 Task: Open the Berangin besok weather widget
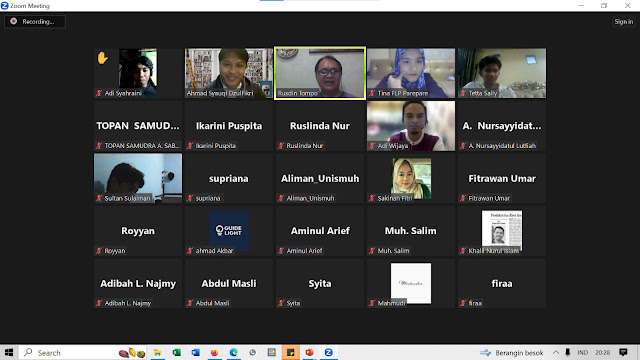tap(511, 352)
